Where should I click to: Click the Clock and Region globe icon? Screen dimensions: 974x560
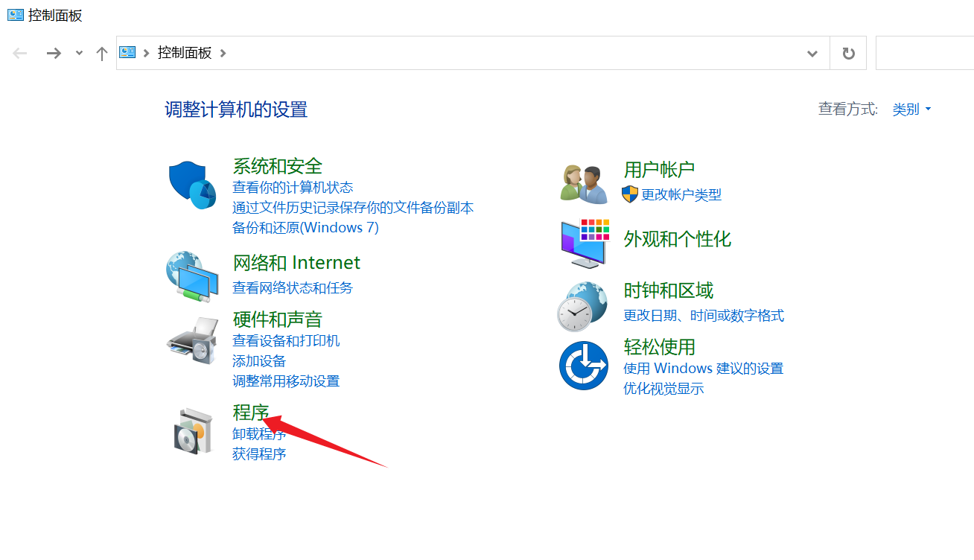click(583, 306)
